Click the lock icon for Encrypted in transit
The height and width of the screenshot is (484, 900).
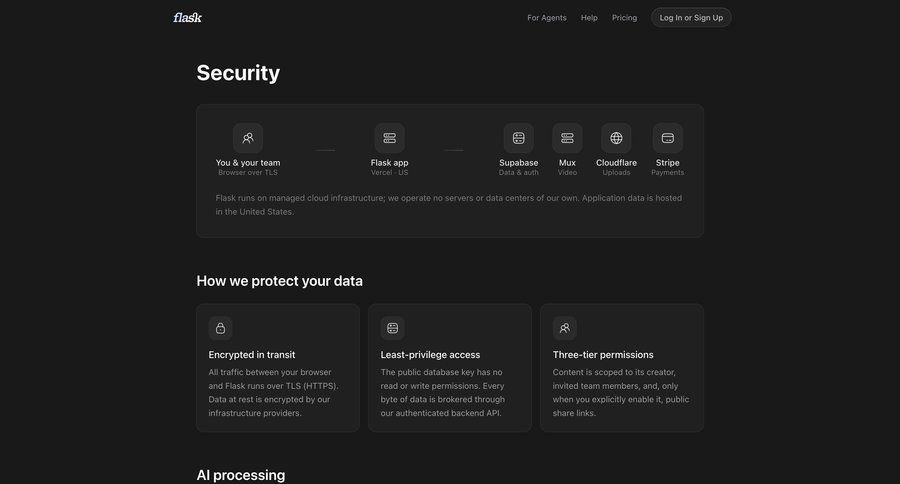coord(220,328)
